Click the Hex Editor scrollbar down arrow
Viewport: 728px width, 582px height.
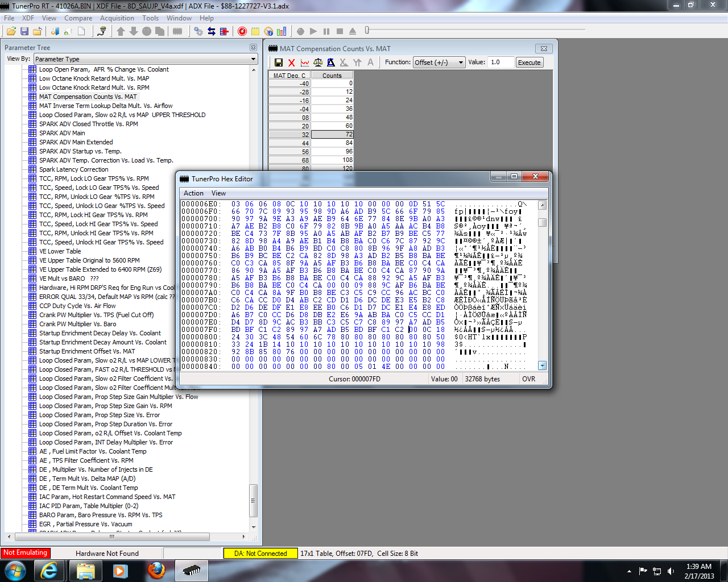coord(542,365)
